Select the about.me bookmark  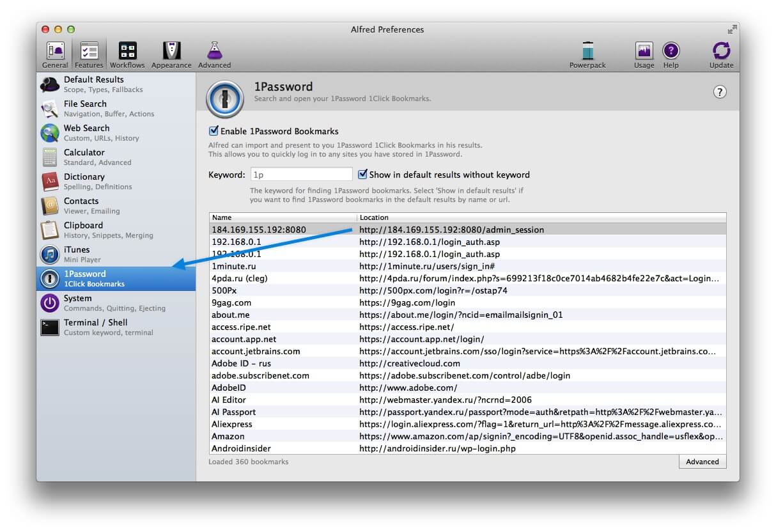pos(467,315)
